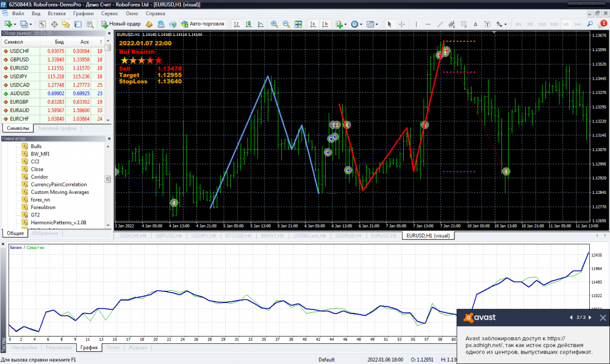The image size is (610, 364).
Task: Select the HarmonicPatterns_v.1.08 indicator
Action: 59,223
